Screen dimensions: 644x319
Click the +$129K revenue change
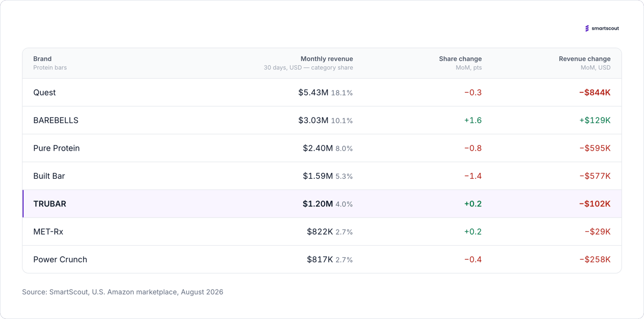pyautogui.click(x=595, y=121)
